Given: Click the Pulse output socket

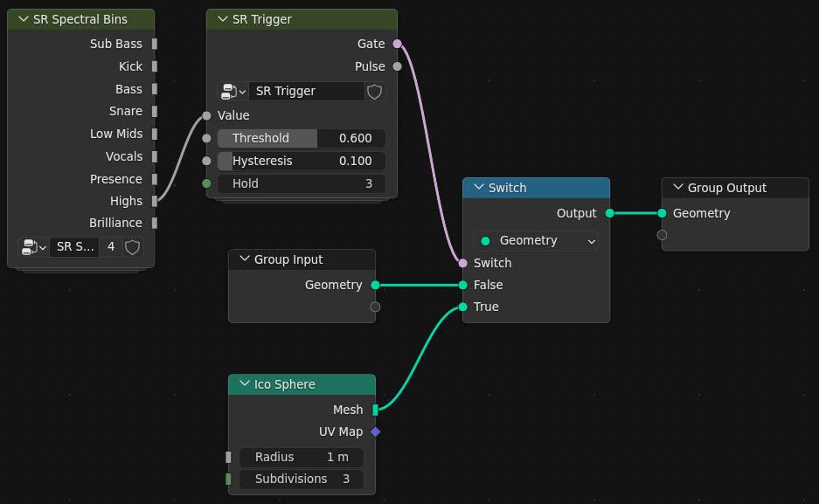Looking at the screenshot, I should click(398, 66).
